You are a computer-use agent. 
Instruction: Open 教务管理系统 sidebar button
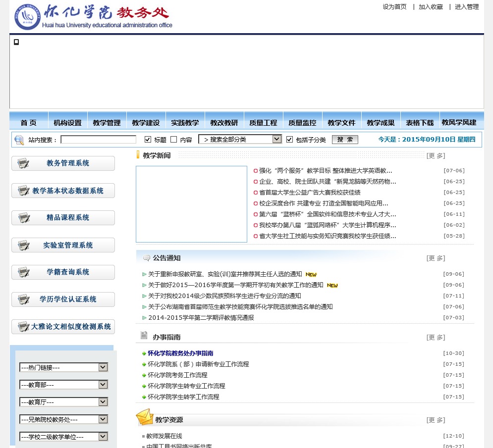[x=63, y=163]
